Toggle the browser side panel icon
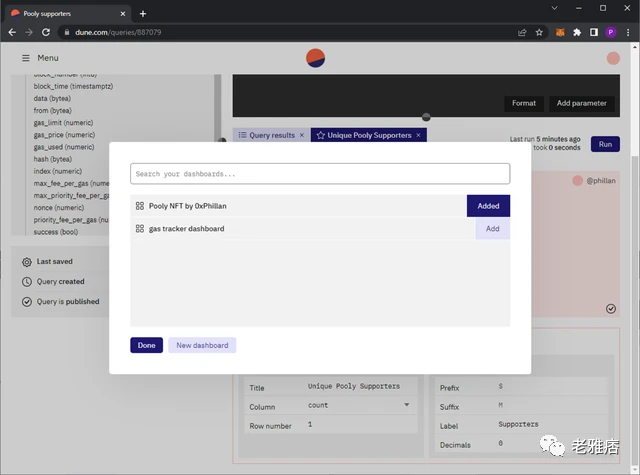Viewport: 640px width, 475px height. coord(594,32)
